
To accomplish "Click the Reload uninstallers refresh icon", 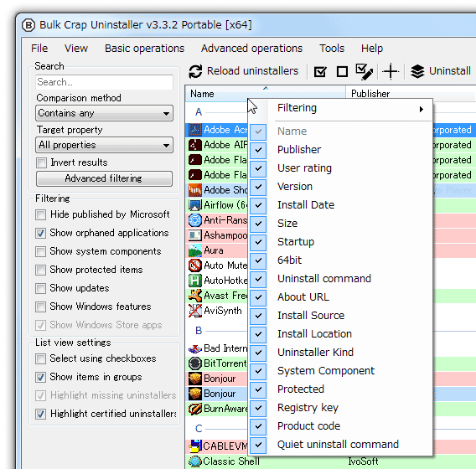I will coord(195,71).
